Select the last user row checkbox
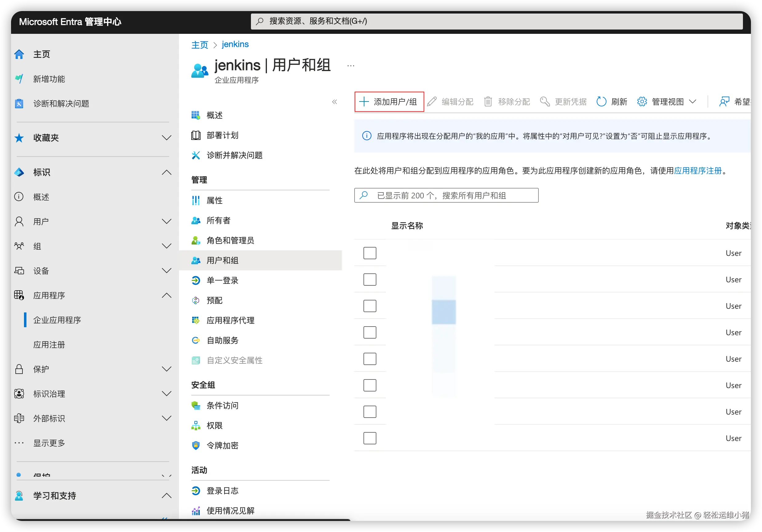762x532 pixels. [x=370, y=438]
